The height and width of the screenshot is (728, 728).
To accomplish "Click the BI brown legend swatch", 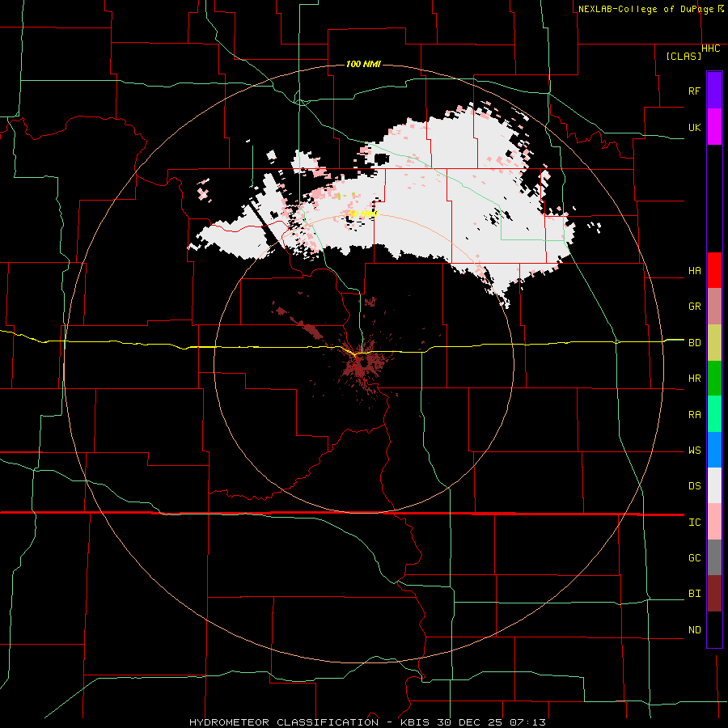I will coord(714,594).
